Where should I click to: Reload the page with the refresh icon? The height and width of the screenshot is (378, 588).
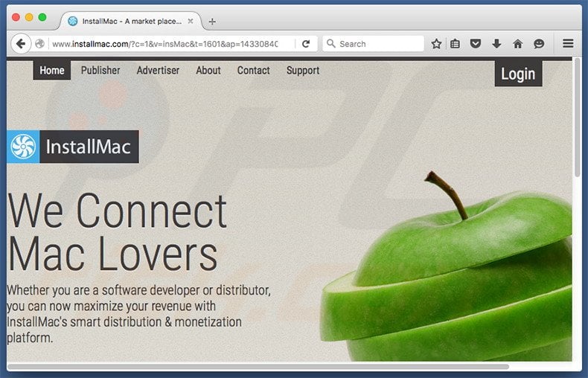click(306, 44)
